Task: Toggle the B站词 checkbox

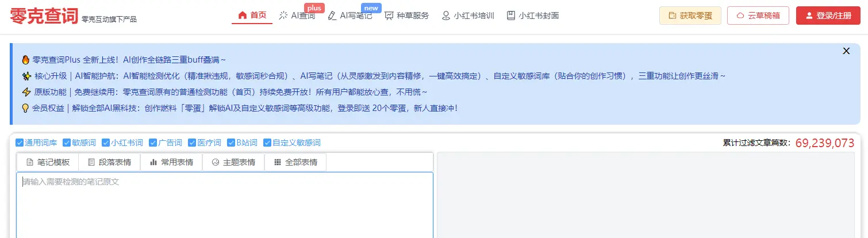Action: [x=232, y=143]
